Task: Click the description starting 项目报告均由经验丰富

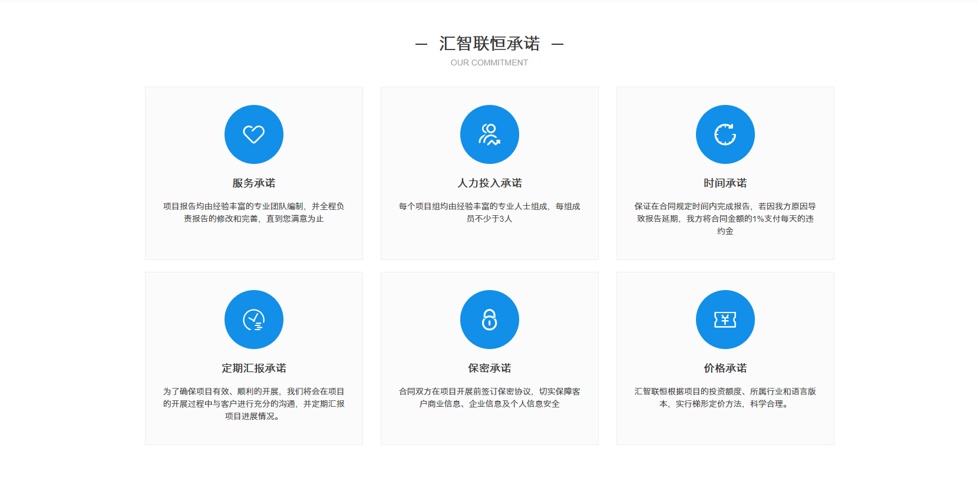Action: click(x=254, y=212)
